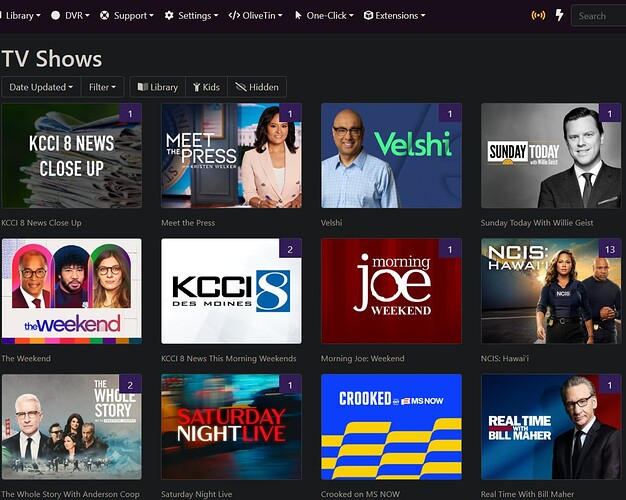Open the DVR dropdown menu

tap(71, 16)
